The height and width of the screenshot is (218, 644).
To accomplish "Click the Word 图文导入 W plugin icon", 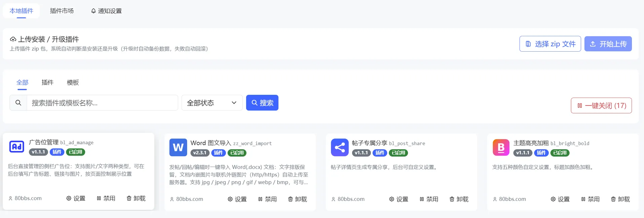I will 178,148.
